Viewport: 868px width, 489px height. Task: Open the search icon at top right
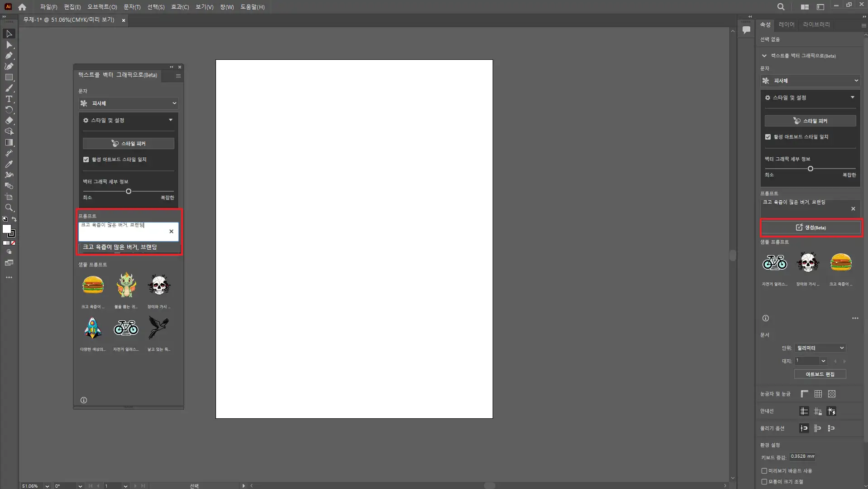[x=781, y=7]
